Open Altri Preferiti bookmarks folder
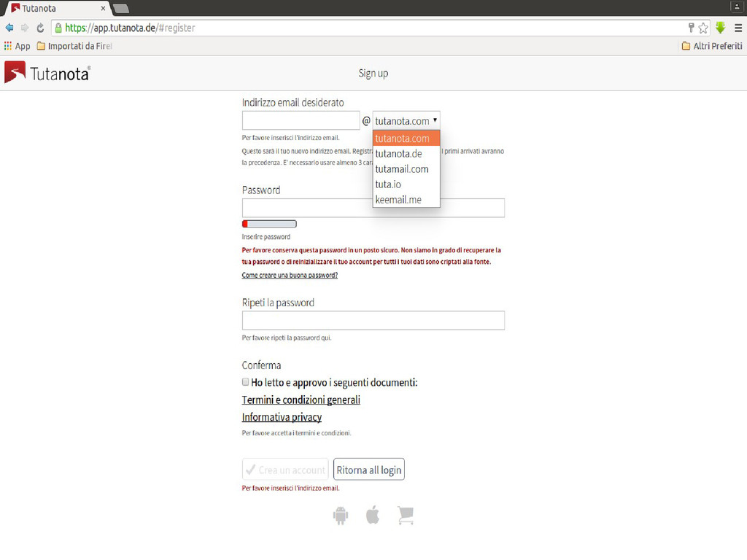The image size is (747, 560). pos(712,46)
